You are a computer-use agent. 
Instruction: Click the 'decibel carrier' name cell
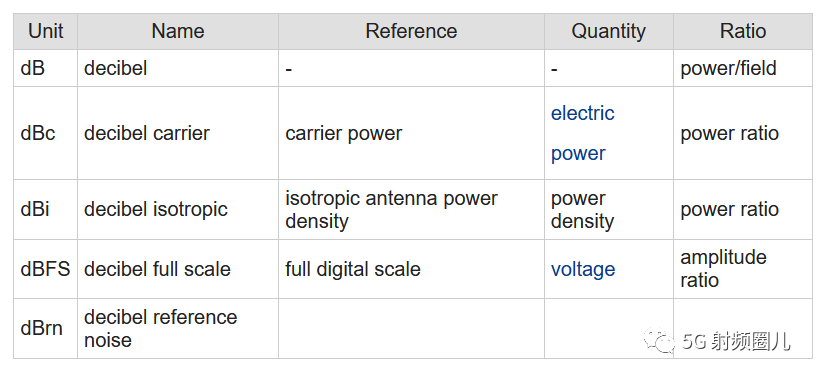178,133
